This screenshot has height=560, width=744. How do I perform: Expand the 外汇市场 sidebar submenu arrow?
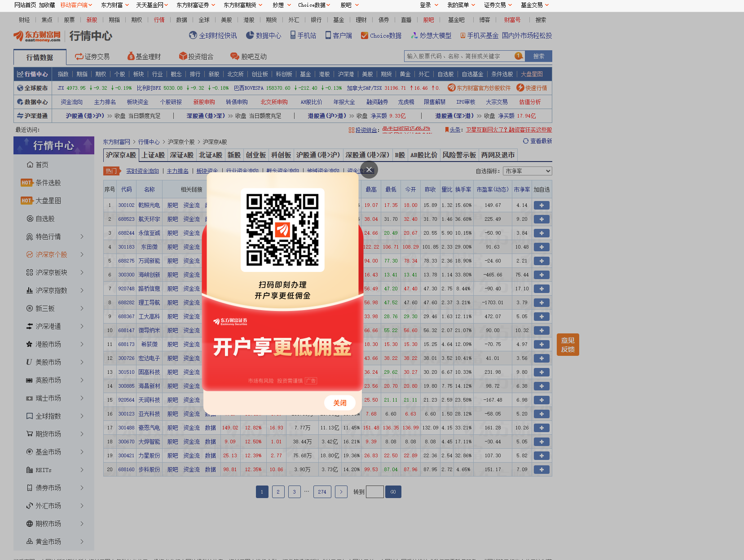(82, 506)
